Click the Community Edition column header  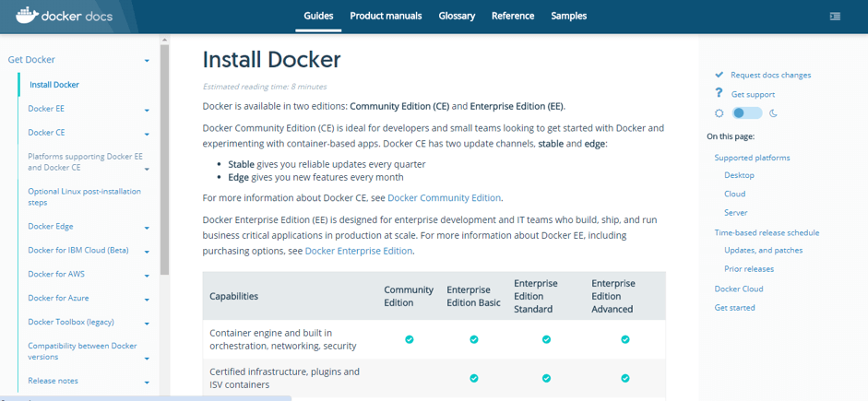click(409, 296)
